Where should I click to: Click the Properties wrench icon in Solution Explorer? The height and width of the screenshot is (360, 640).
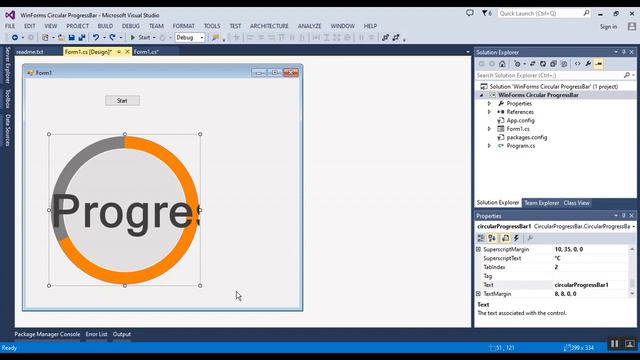588,64
